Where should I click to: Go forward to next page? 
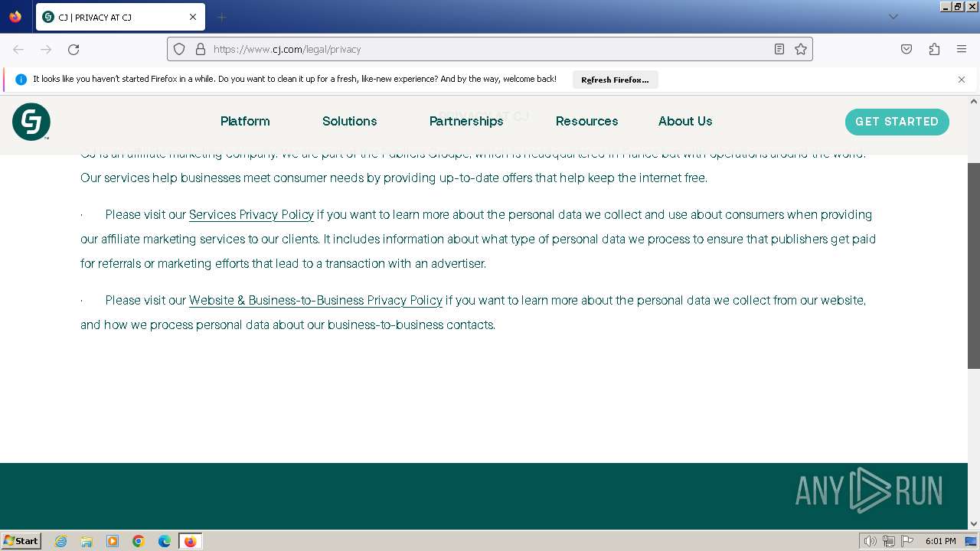tap(46, 49)
